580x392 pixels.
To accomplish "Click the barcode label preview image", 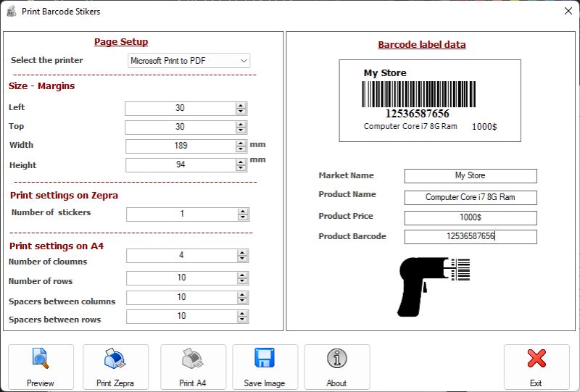I will (430, 101).
